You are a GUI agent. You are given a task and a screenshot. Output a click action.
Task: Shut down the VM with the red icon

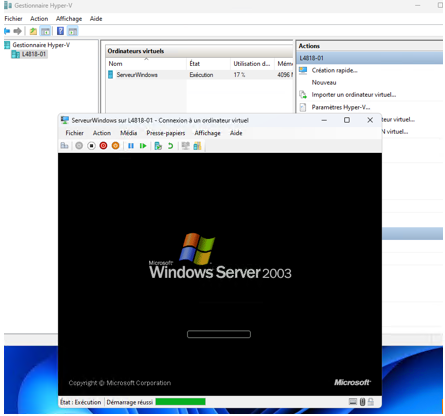[103, 146]
